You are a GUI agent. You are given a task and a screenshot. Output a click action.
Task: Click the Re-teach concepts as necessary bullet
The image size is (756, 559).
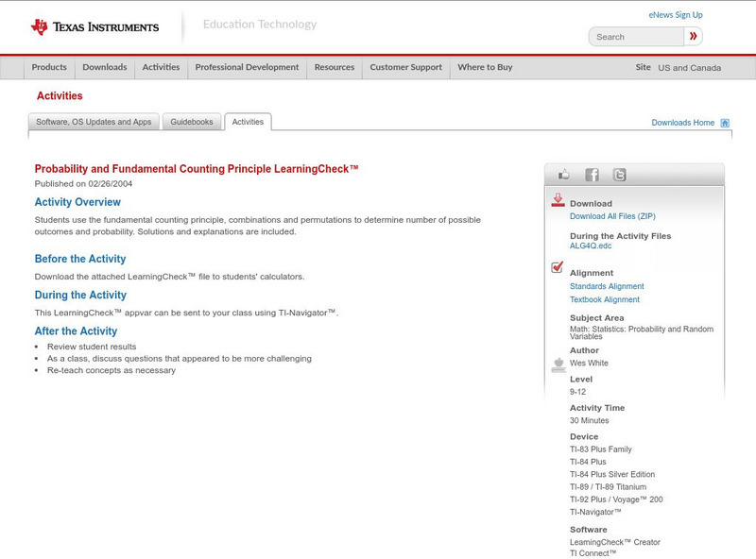pos(112,370)
